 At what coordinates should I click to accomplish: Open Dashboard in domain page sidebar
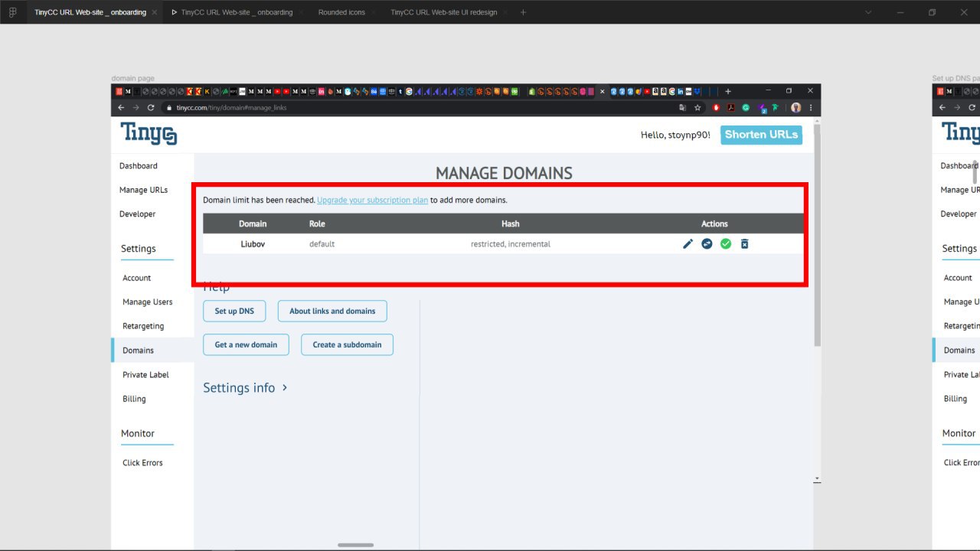point(139,166)
